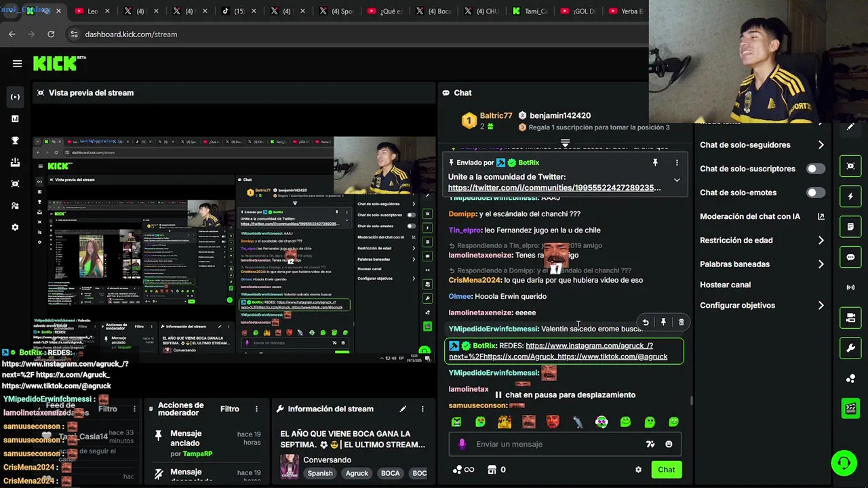Switch to the browser tab titled Tami_Ca

(530, 11)
